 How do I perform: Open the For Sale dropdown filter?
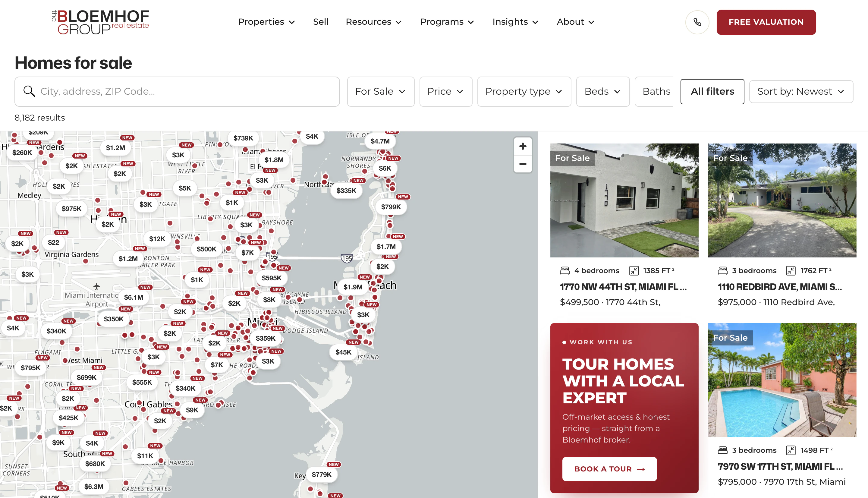click(380, 92)
